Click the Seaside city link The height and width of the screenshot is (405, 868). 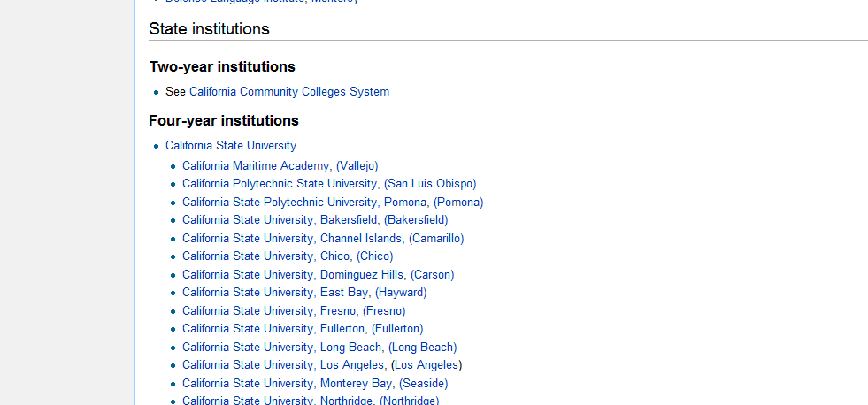[424, 384]
